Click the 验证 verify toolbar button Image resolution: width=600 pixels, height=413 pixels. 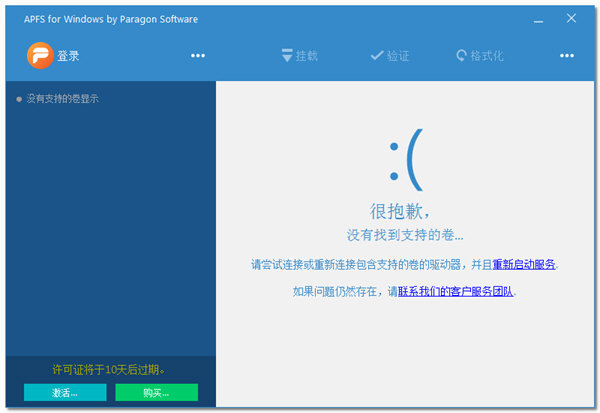click(x=390, y=56)
